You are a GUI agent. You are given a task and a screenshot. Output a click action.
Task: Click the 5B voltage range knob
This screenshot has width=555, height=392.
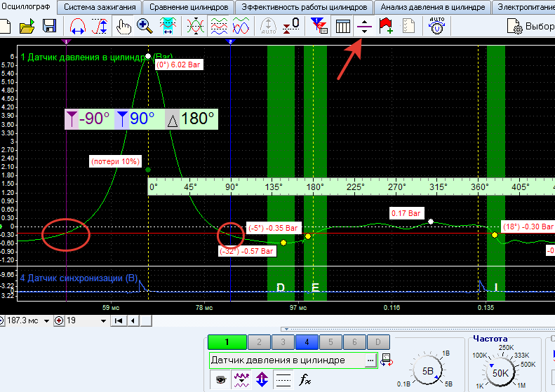tap(427, 371)
